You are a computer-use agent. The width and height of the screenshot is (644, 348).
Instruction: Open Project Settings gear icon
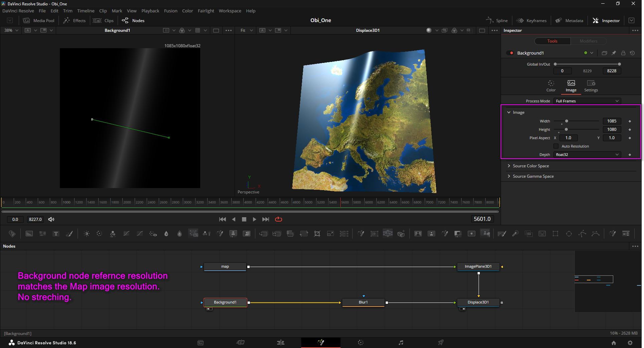coord(630,343)
